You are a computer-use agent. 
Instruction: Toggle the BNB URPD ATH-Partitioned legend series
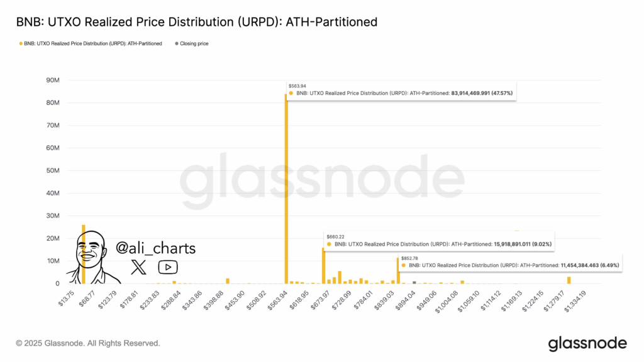pos(91,43)
